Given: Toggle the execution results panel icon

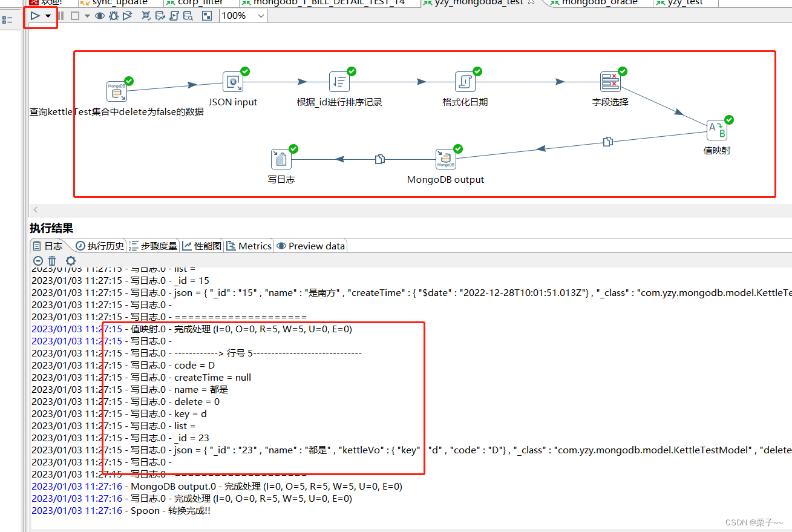Looking at the screenshot, I should click(x=207, y=16).
